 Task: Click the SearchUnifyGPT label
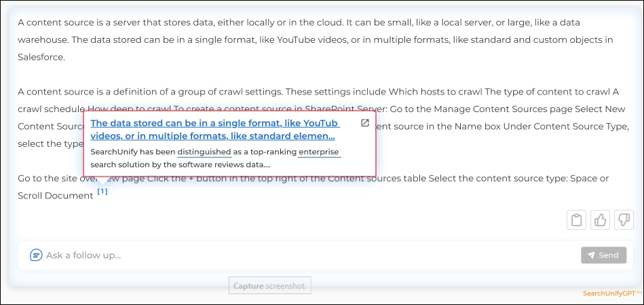point(611,293)
